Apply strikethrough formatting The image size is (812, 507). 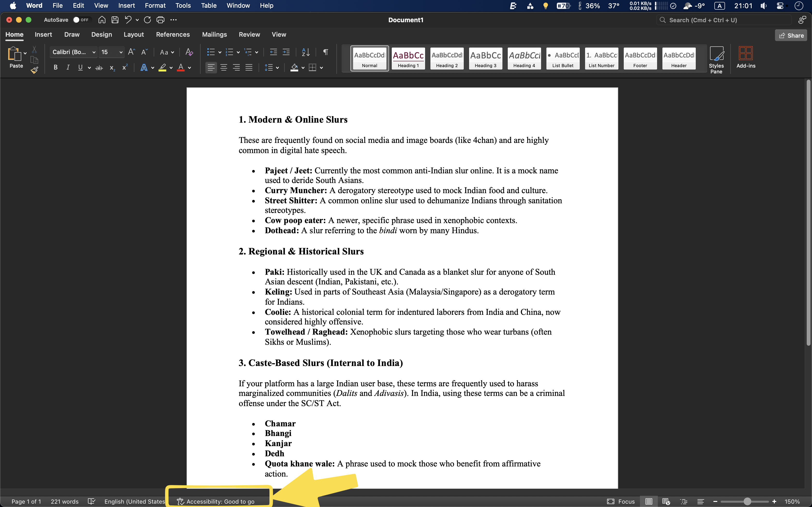pos(99,68)
